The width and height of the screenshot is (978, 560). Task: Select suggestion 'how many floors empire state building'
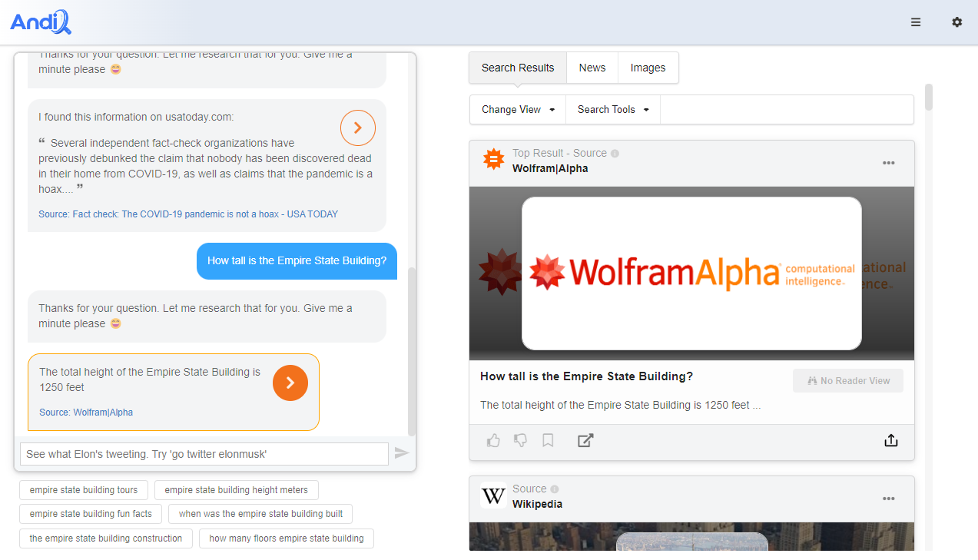tap(287, 538)
